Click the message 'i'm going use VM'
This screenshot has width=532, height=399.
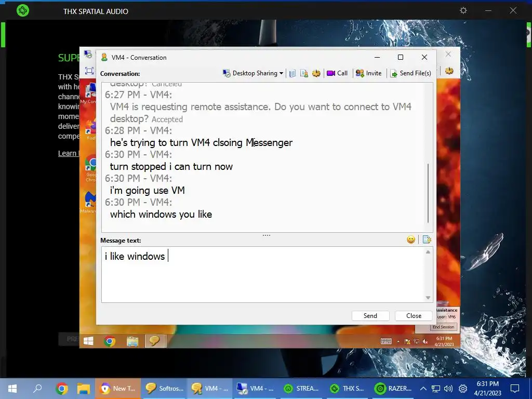147,191
